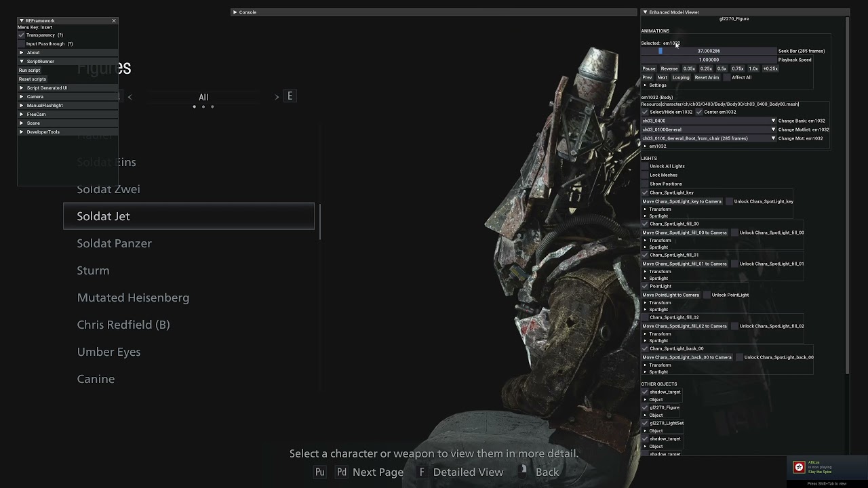The width and height of the screenshot is (868, 488).
Task: Toggle the Transparency checkbox
Action: pyautogui.click(x=22, y=35)
